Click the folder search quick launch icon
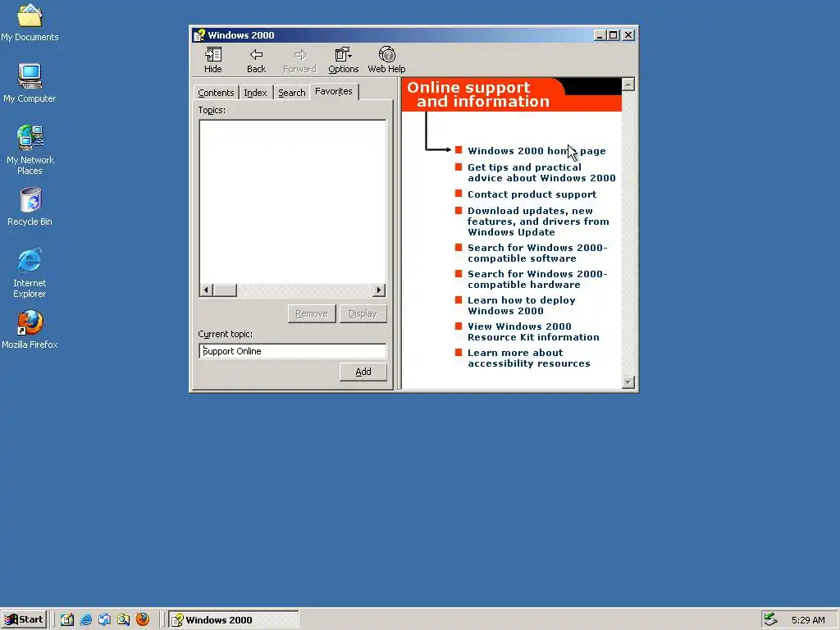 pyautogui.click(x=123, y=620)
